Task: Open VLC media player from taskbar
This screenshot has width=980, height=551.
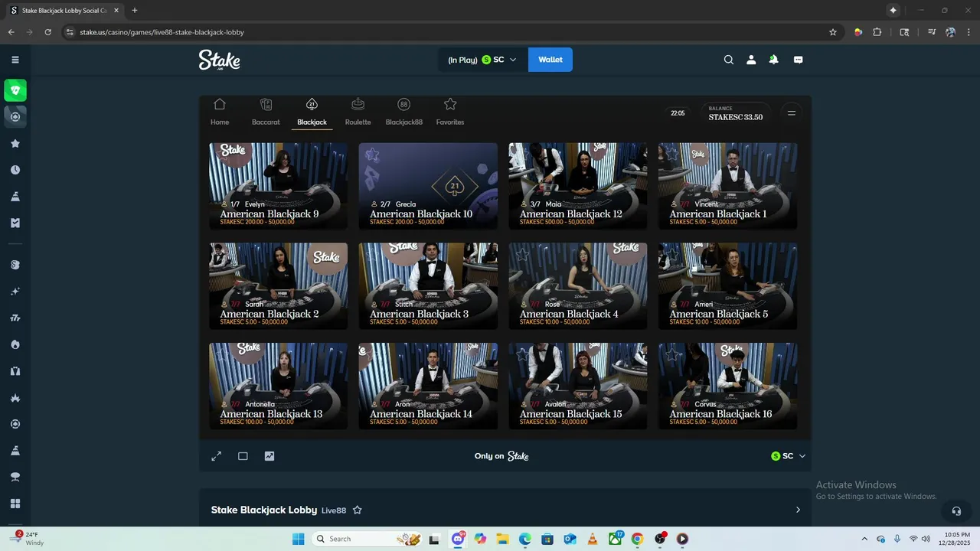Action: 592,539
